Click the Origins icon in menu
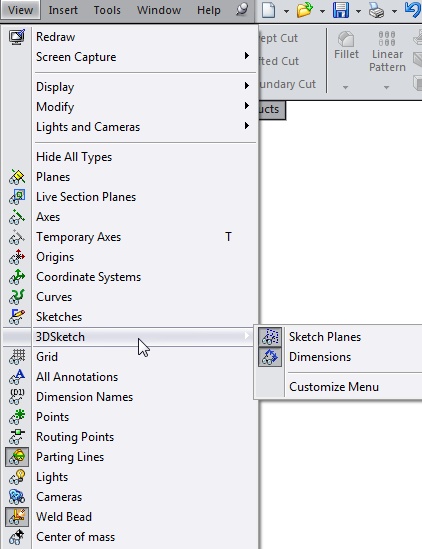 [17, 257]
